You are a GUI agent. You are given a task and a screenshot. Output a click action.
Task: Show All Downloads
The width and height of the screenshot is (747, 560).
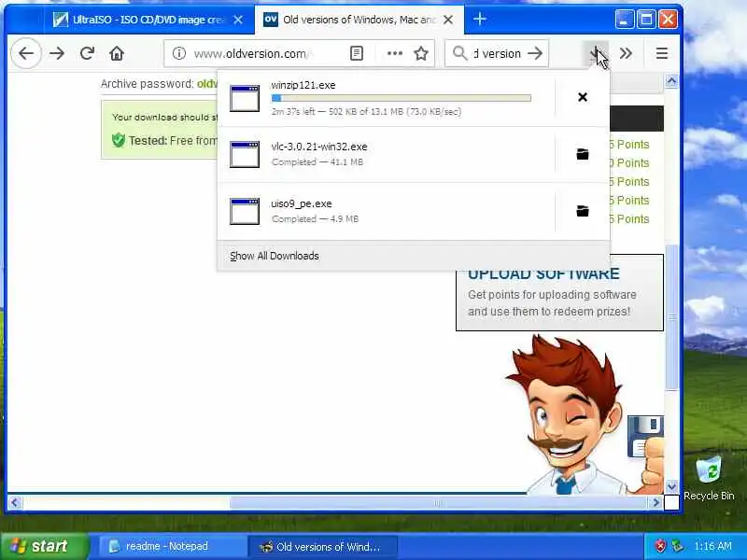click(x=275, y=256)
